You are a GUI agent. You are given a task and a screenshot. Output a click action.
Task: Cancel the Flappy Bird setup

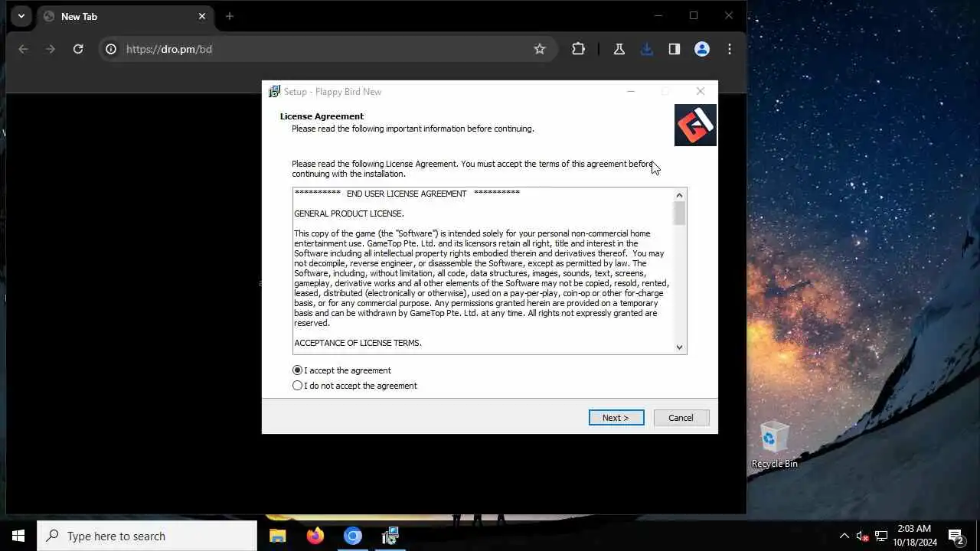[681, 418]
